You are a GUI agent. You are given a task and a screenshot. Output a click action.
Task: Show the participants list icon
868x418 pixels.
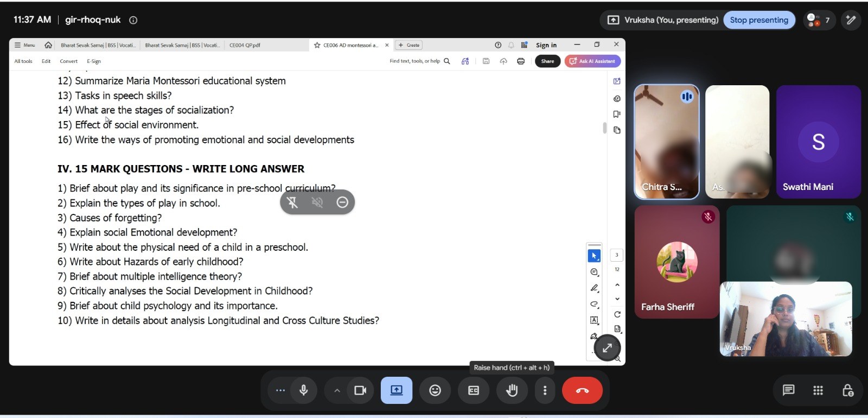(x=819, y=20)
